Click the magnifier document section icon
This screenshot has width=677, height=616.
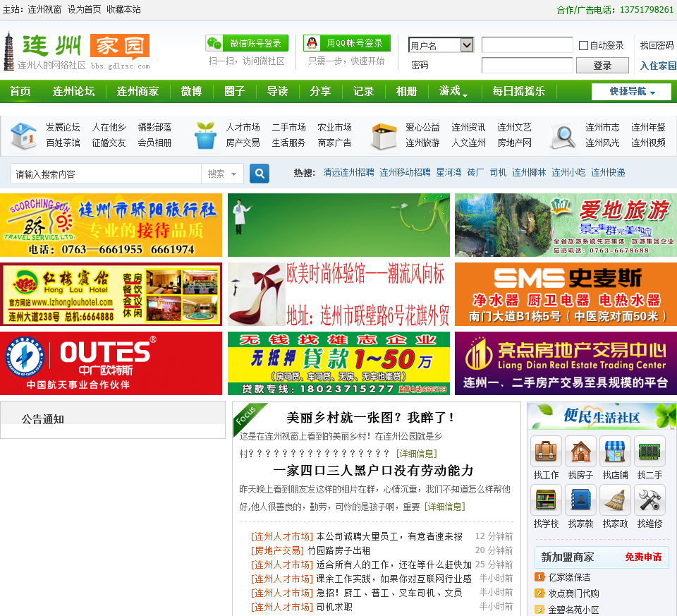(x=563, y=136)
